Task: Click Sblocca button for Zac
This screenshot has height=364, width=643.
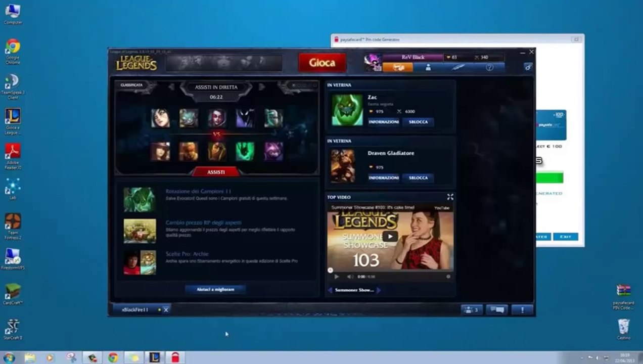Action: (x=418, y=122)
